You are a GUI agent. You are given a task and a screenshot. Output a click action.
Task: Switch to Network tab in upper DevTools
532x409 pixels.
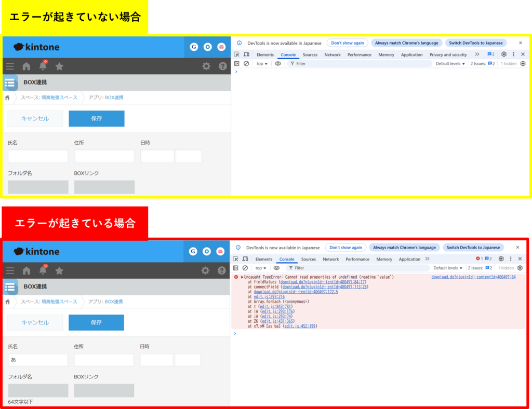332,54
